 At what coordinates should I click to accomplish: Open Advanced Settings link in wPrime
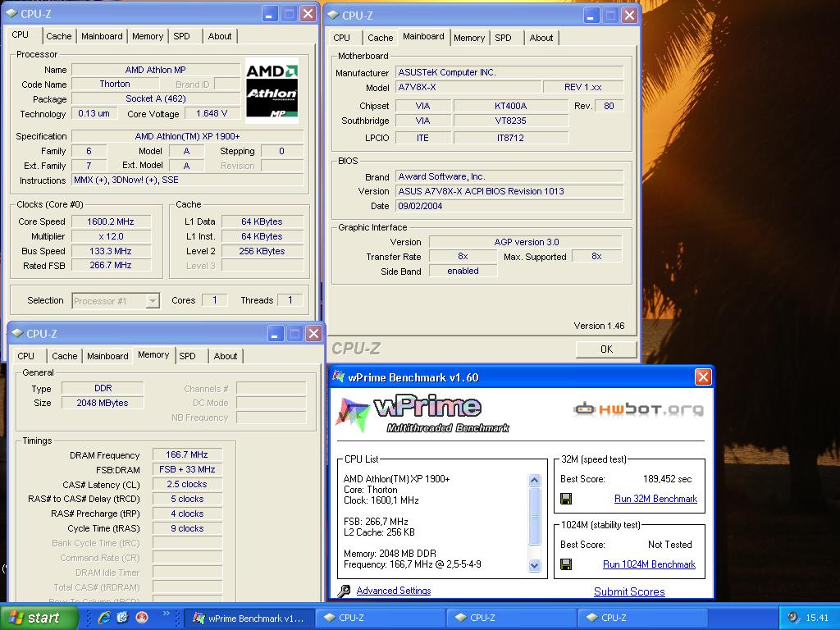pyautogui.click(x=394, y=591)
